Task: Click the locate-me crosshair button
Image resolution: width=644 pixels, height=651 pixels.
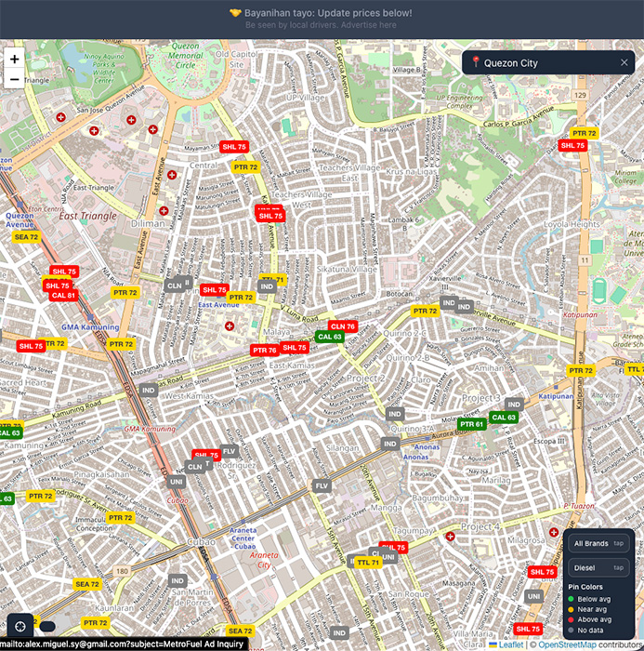Action: pyautogui.click(x=20, y=627)
